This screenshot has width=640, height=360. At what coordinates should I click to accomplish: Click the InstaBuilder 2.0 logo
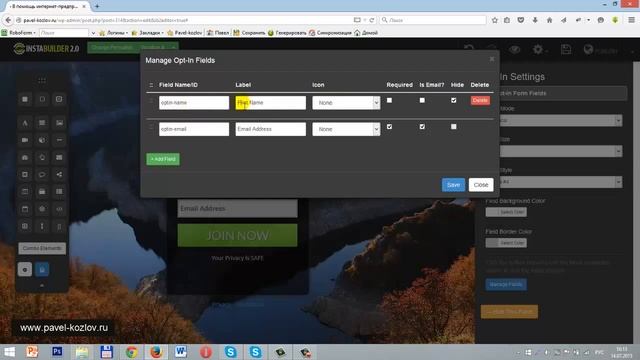click(x=46, y=49)
